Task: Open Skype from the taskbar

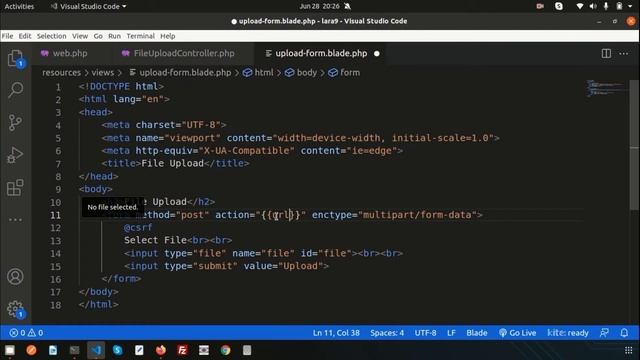Action: pos(118,350)
